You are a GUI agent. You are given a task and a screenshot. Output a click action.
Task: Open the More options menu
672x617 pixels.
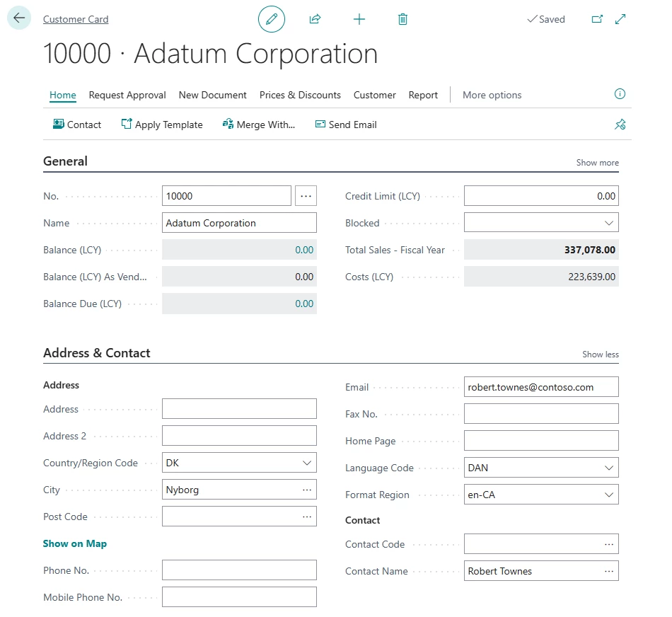pos(492,94)
